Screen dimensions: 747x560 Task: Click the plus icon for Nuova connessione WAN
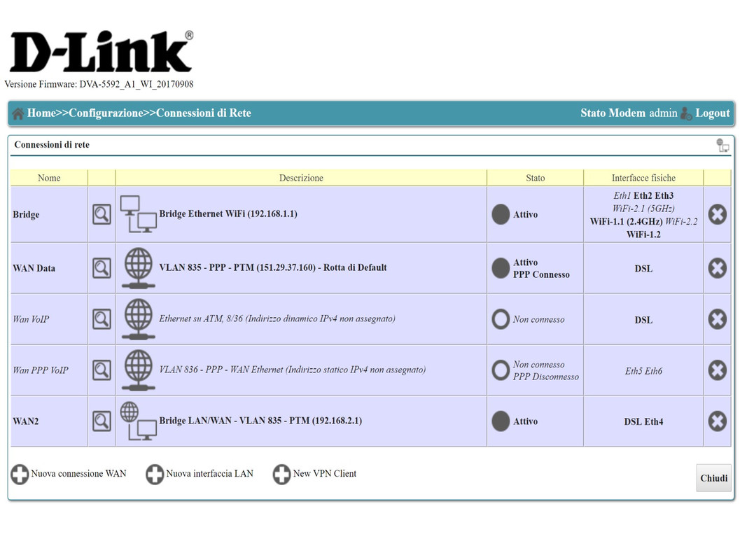point(20,475)
